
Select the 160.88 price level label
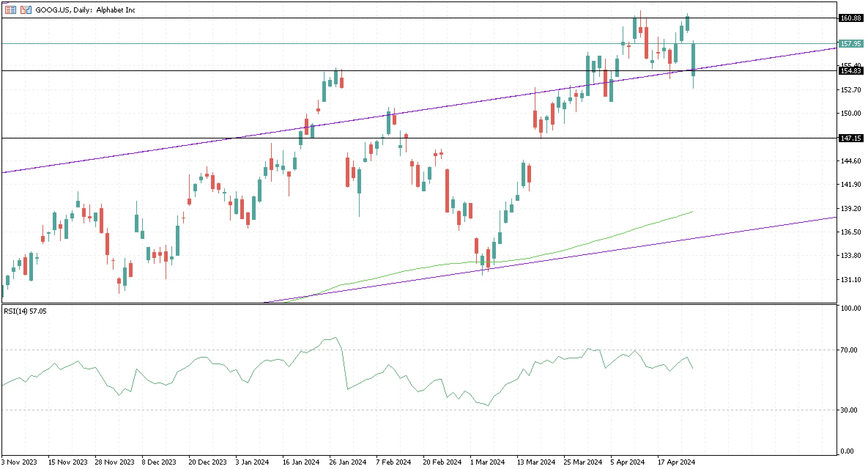point(851,18)
